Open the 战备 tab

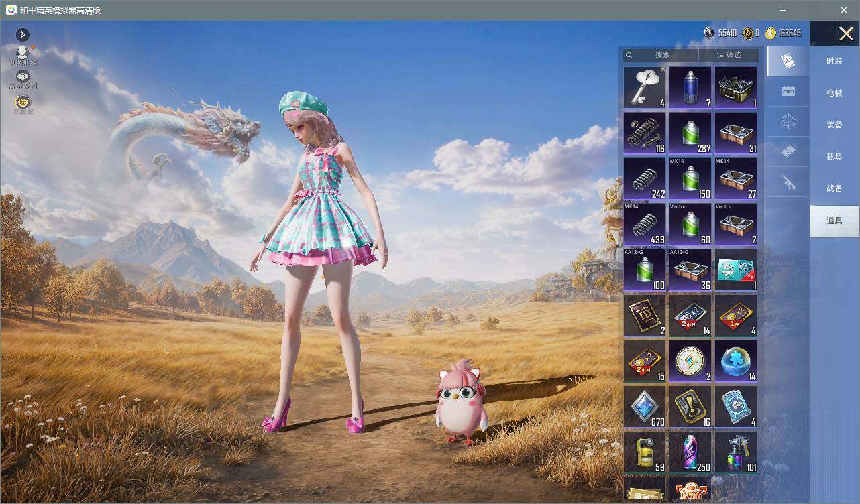[x=834, y=188]
